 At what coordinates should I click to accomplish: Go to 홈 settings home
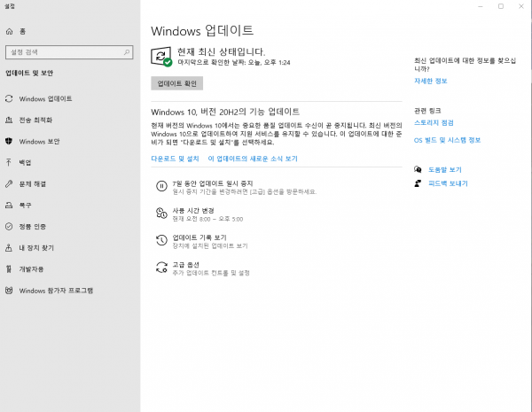pos(70,32)
